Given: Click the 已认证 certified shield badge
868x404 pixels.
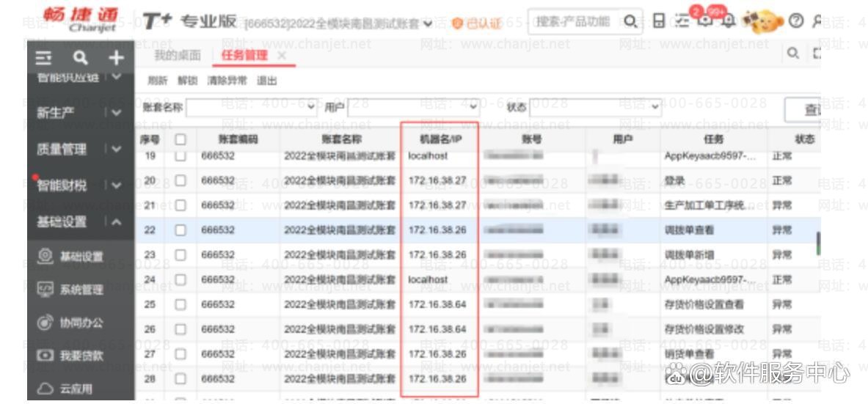Looking at the screenshot, I should [x=475, y=23].
